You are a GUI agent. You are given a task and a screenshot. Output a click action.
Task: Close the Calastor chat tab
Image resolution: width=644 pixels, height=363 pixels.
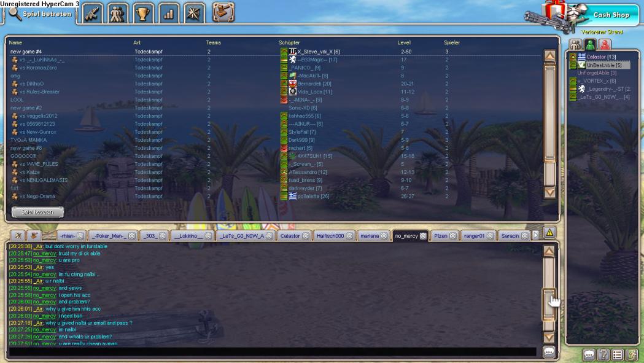tap(305, 236)
